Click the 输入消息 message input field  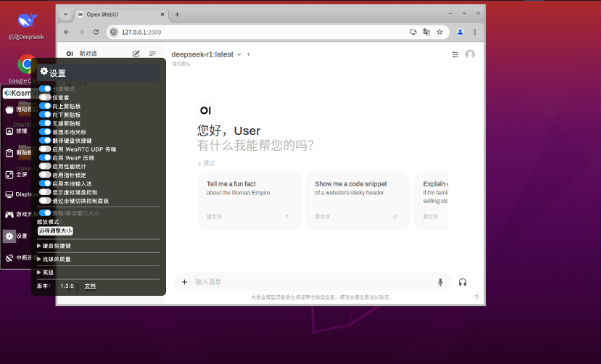point(313,282)
